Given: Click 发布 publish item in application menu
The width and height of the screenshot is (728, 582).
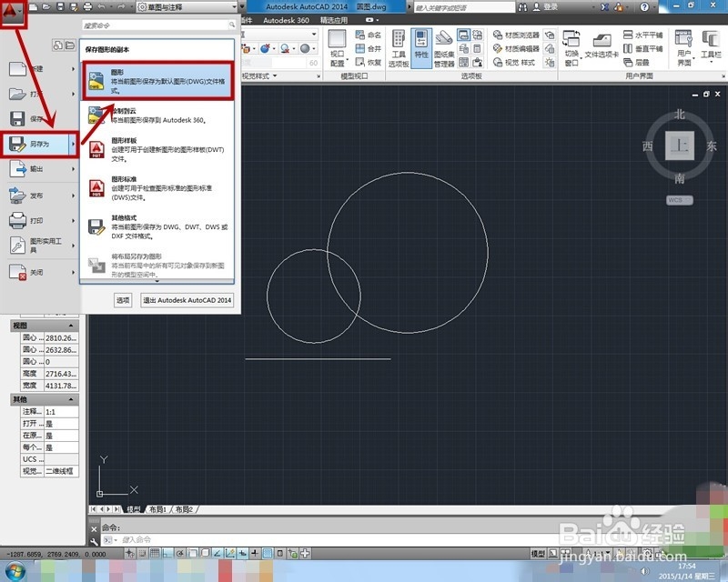Looking at the screenshot, I should coord(39,196).
